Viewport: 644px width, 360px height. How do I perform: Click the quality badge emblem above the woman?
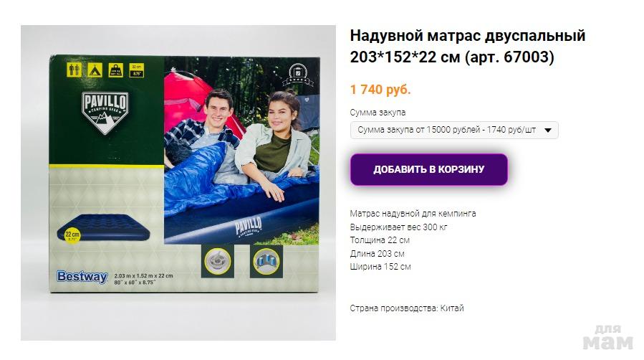[x=298, y=75]
